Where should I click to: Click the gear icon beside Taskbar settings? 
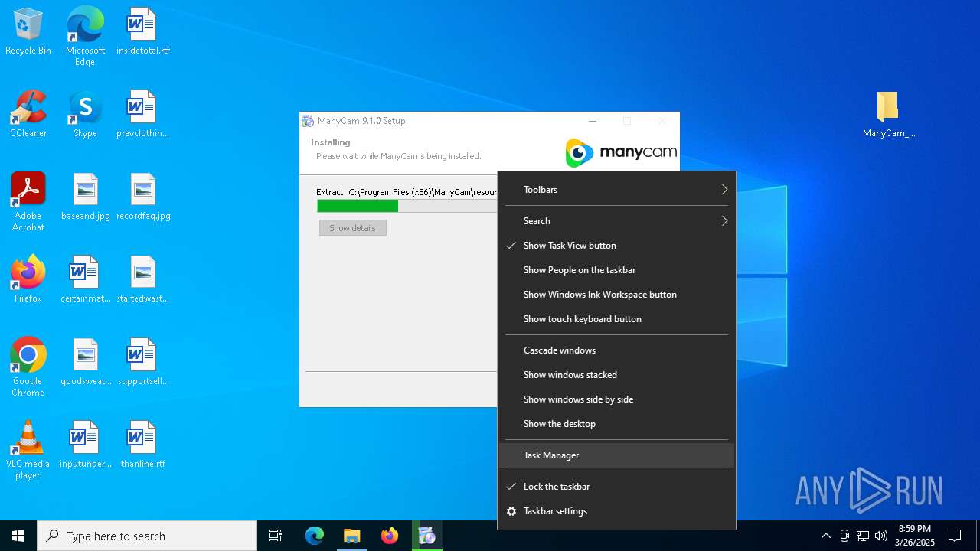(x=511, y=511)
